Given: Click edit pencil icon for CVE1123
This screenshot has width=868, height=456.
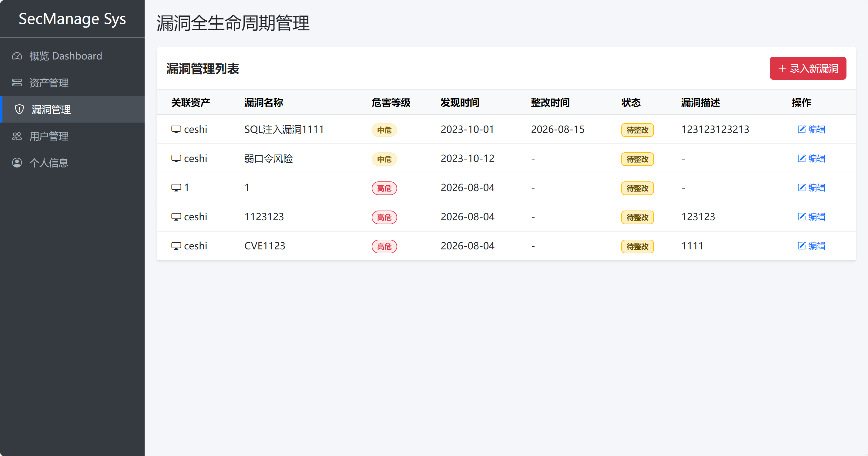Looking at the screenshot, I should tap(802, 245).
